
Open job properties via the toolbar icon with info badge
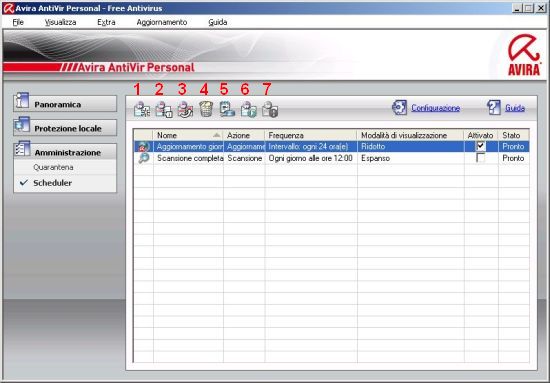164,109
